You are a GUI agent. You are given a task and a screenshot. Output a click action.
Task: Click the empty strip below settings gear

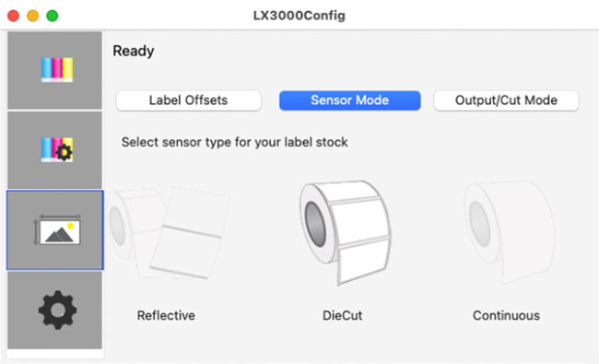(55, 354)
